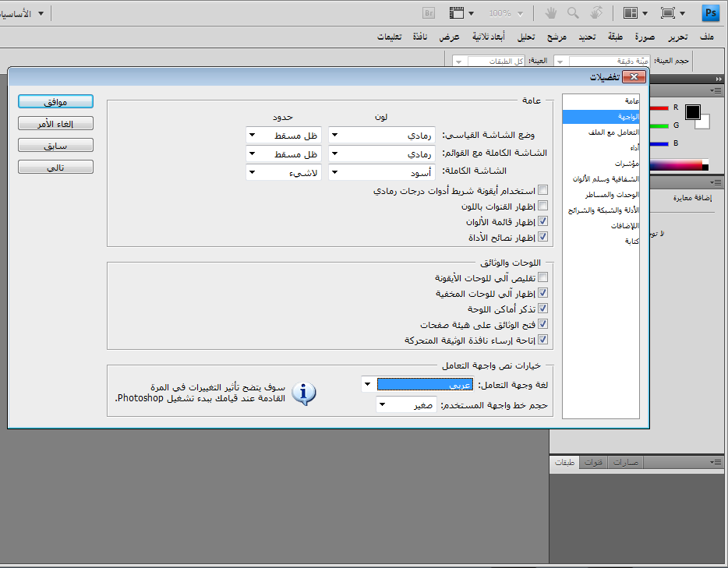Select the 'أداء' Performance category
This screenshot has height=568, width=728.
(601, 147)
